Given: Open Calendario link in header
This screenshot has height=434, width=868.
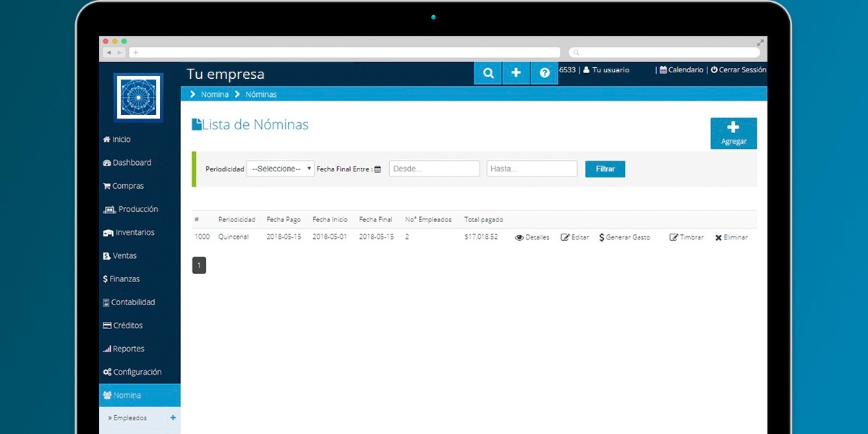Looking at the screenshot, I should click(681, 70).
